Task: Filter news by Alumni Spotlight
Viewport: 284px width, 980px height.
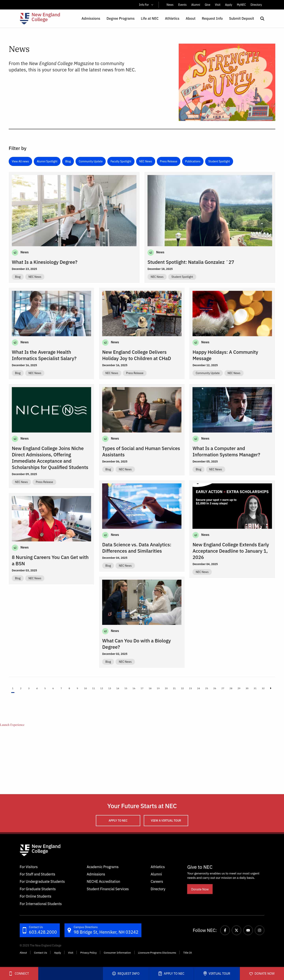Action: pos(47,161)
